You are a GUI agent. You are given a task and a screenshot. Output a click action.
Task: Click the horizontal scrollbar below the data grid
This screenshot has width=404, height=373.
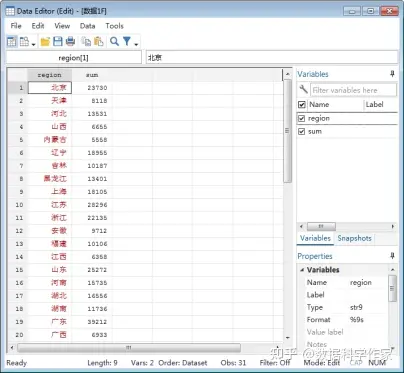129,348
